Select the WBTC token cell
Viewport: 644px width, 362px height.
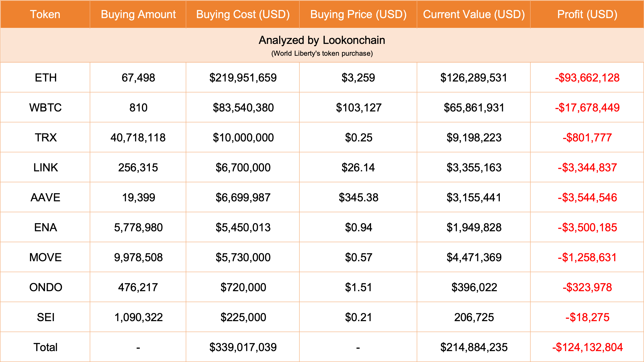point(45,108)
